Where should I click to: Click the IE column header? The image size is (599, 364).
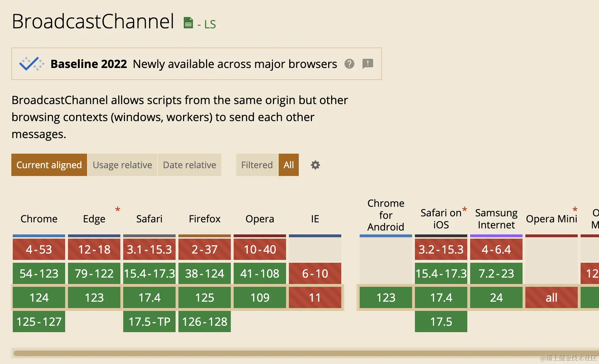(315, 219)
